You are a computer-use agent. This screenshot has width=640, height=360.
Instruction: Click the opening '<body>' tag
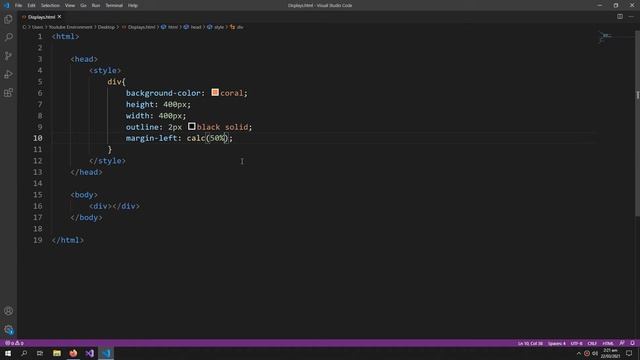[x=84, y=195]
